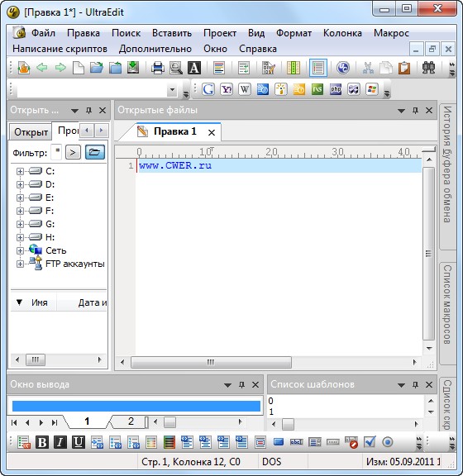Click the Save file green arrow icon

(x=133, y=68)
